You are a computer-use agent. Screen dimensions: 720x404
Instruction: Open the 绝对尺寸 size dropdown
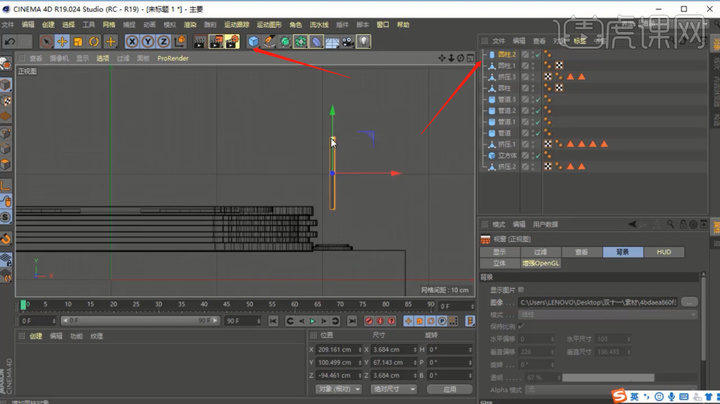point(394,389)
